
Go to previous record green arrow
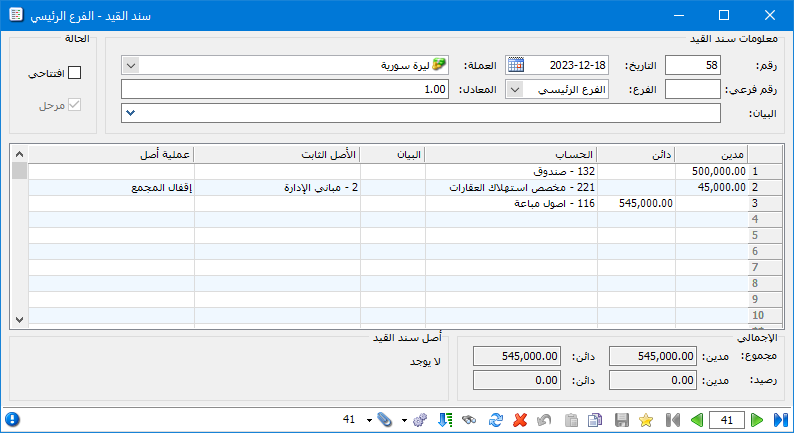[x=697, y=420]
